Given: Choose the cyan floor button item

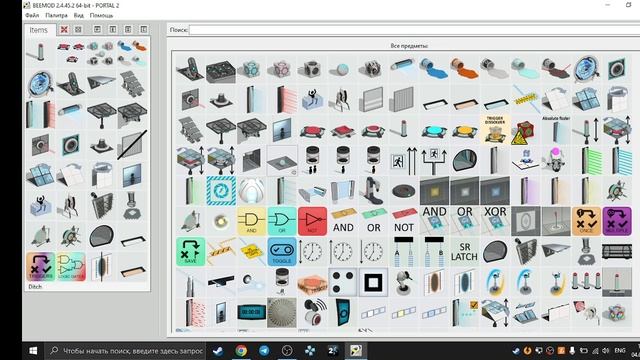Looking at the screenshot, I should (x=434, y=130).
